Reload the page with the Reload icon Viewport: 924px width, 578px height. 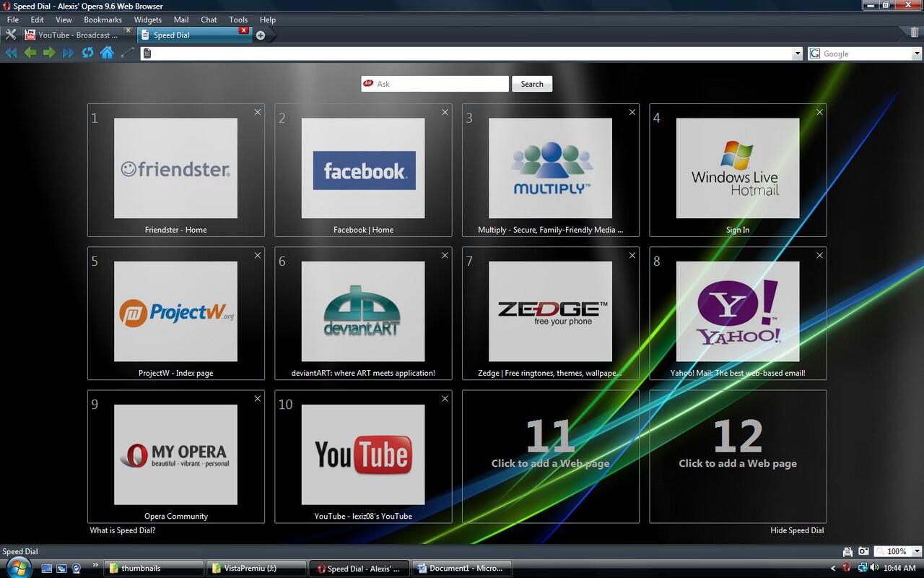tap(87, 53)
